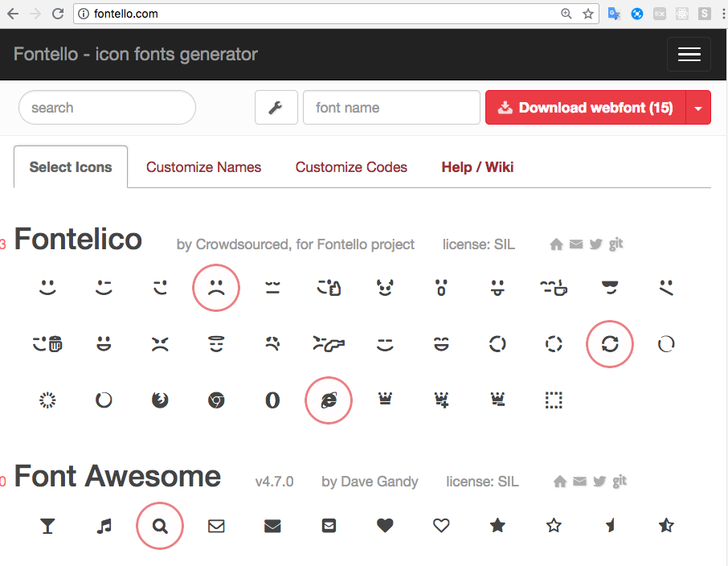Screen dimensions: 728x566
Task: Focus the font name input
Action: [391, 108]
